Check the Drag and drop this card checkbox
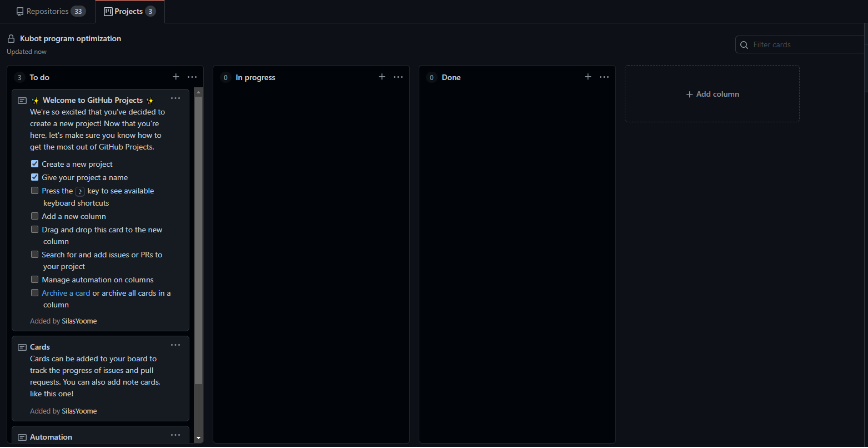This screenshot has height=448, width=868. pos(34,230)
